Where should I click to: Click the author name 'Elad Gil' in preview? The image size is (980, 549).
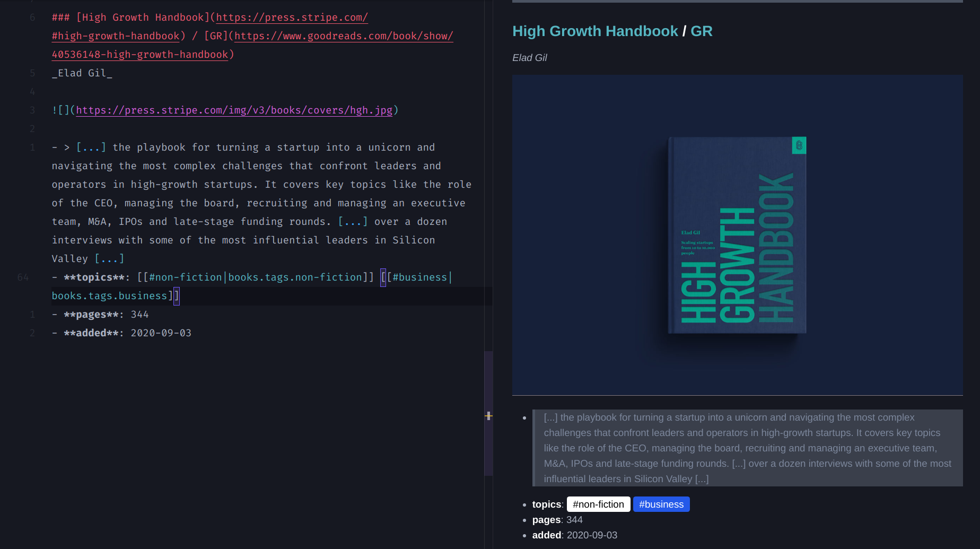pos(529,58)
